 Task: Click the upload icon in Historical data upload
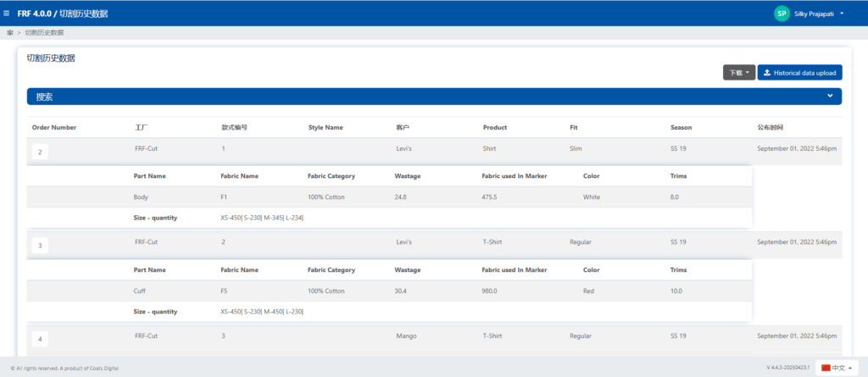click(x=767, y=73)
